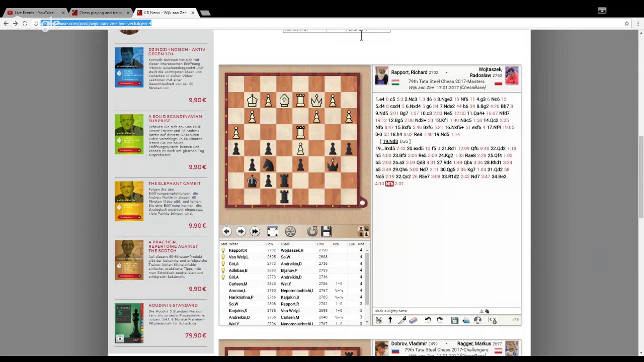
Task: Sort game list by ECO column header
Action: pyautogui.click(x=351, y=244)
